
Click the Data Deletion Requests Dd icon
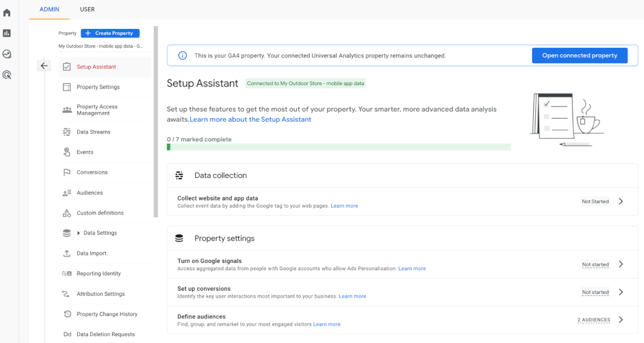coord(68,335)
